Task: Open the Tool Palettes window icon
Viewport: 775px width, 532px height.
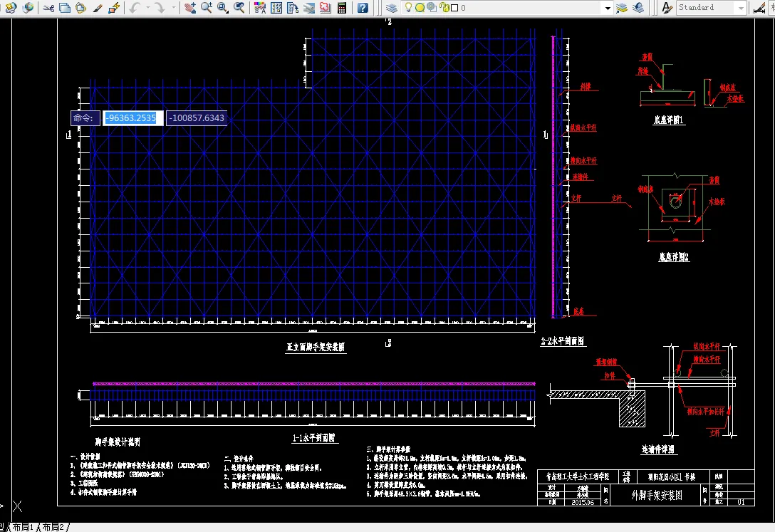Action: 293,7
